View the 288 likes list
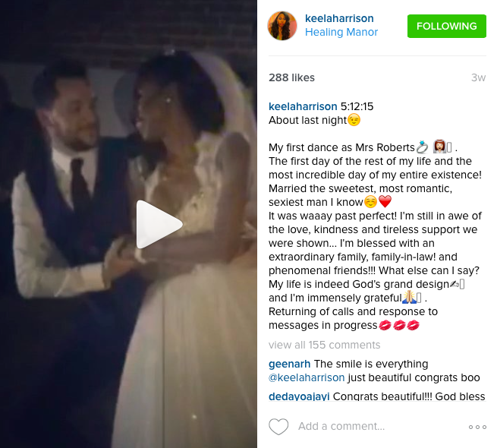 (291, 77)
